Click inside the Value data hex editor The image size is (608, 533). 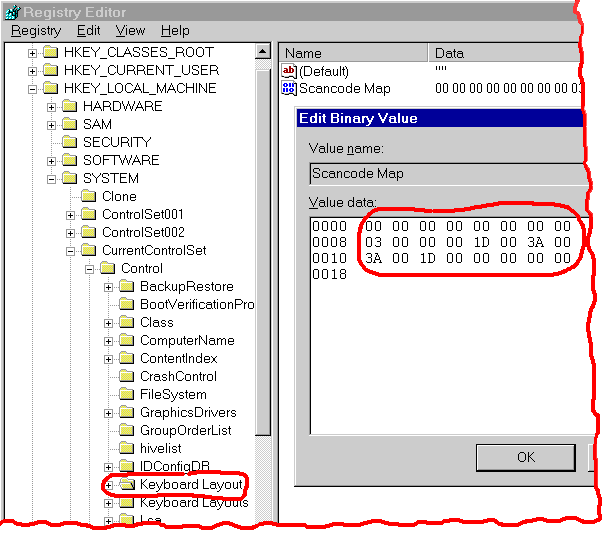click(452, 326)
